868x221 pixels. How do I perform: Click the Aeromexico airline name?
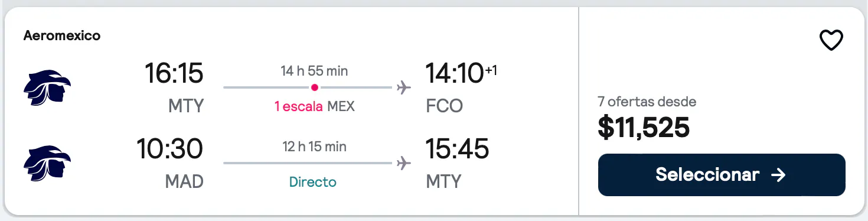tap(62, 35)
